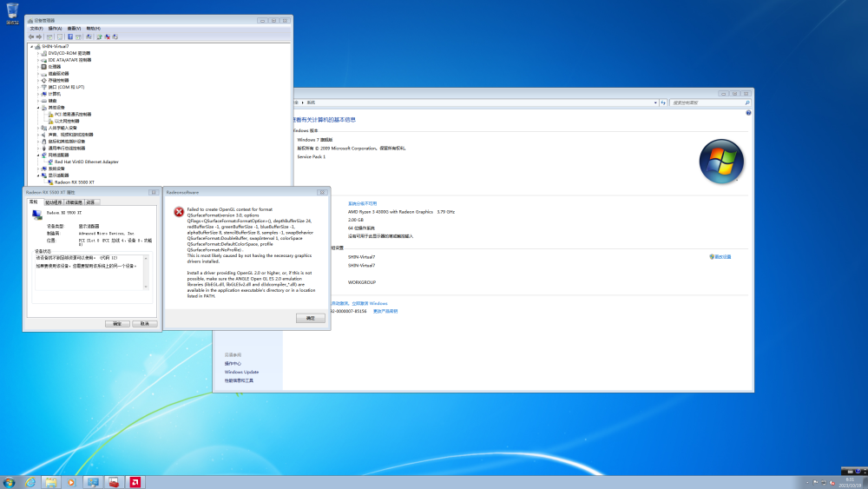Click OK in the Radeonsoftware error dialog
Screen dimensions: 868x489
(x=311, y=318)
